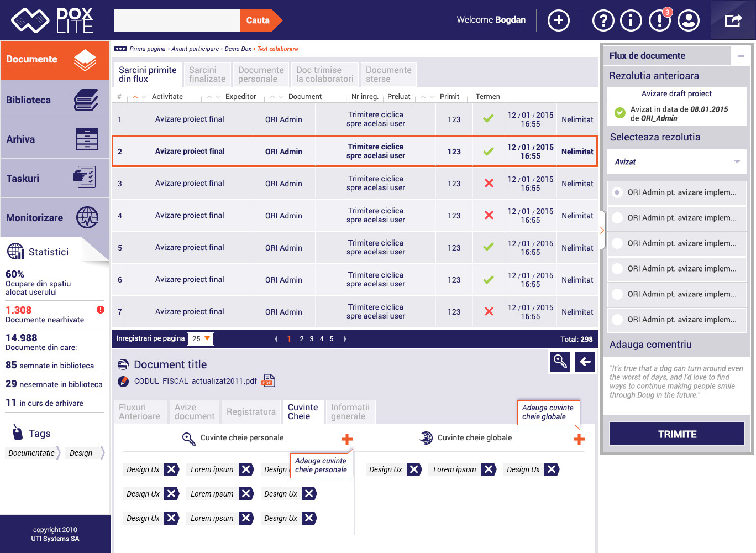Click the Preluat status icon of row 3
Image resolution: width=756 pixels, height=553 pixels.
(489, 183)
